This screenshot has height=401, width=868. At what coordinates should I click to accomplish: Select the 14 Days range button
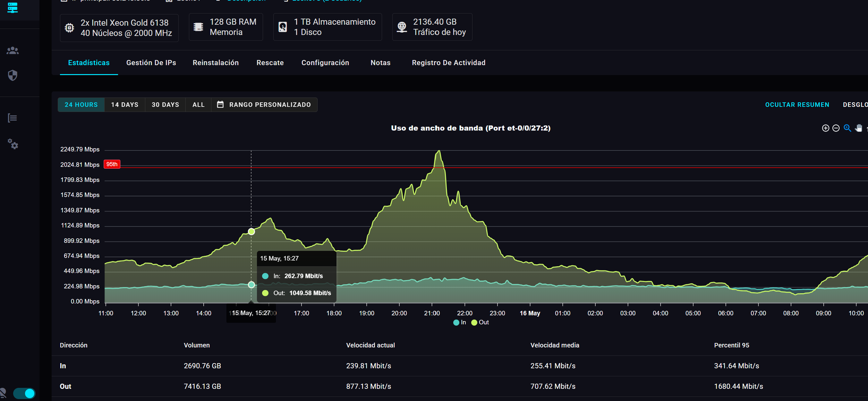click(x=125, y=105)
